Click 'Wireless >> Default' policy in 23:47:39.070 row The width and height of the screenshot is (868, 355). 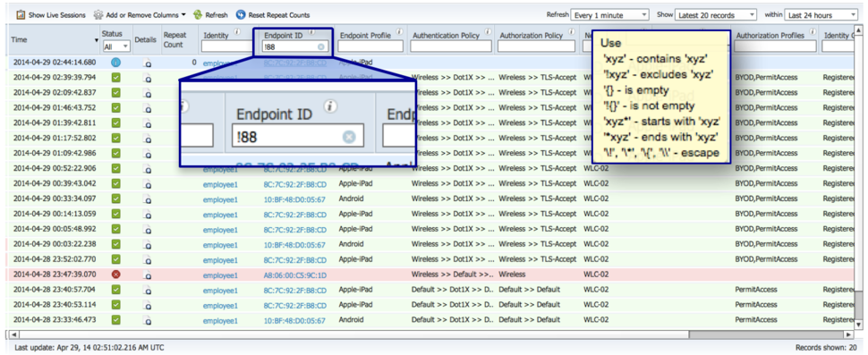click(452, 275)
